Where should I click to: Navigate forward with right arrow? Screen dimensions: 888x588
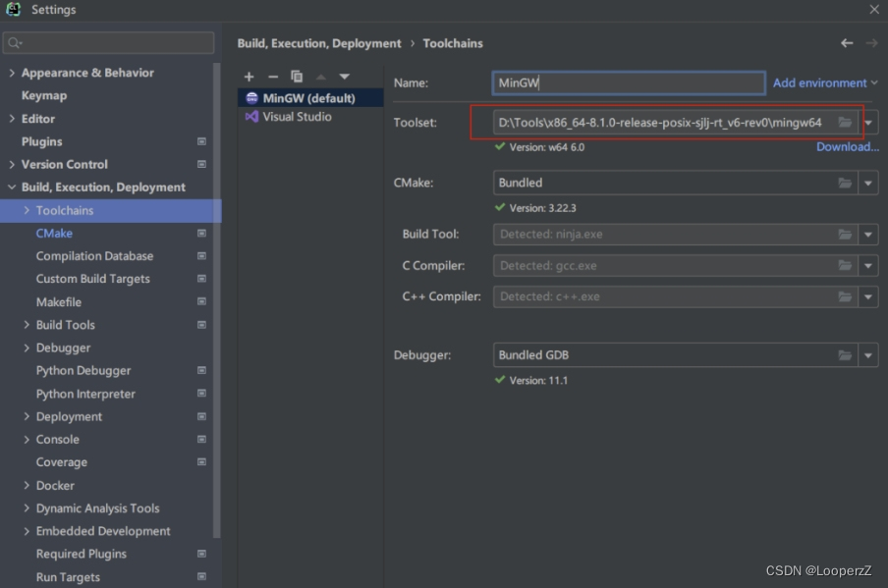click(x=871, y=43)
